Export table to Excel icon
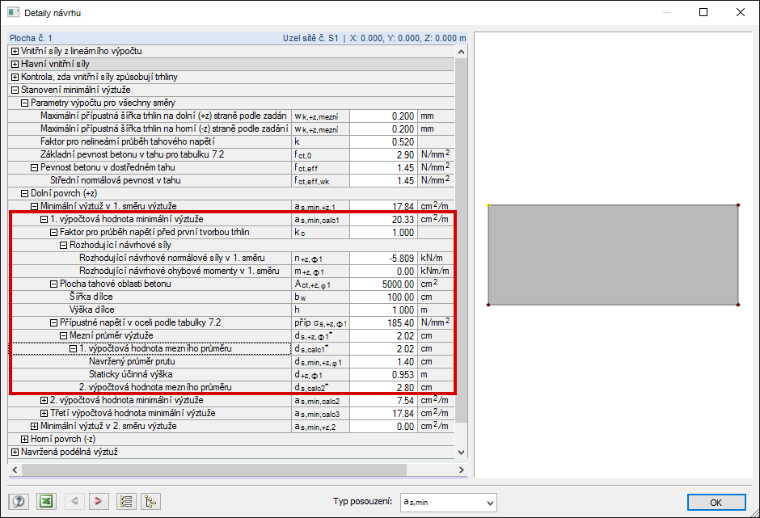The image size is (760, 518). click(46, 501)
